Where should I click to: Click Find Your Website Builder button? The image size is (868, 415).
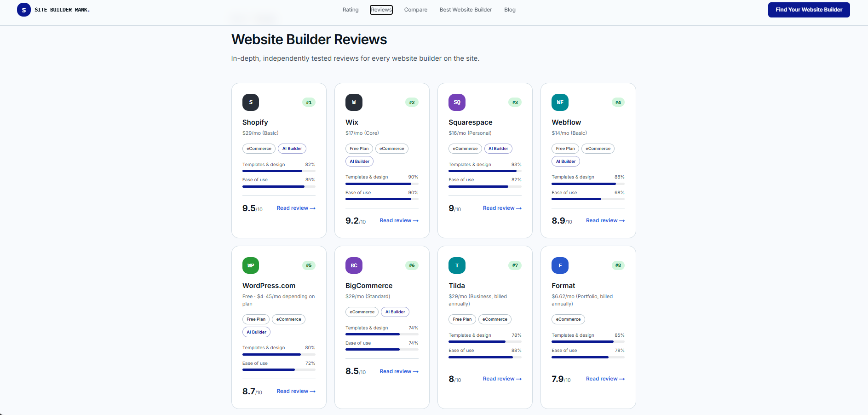click(x=809, y=10)
